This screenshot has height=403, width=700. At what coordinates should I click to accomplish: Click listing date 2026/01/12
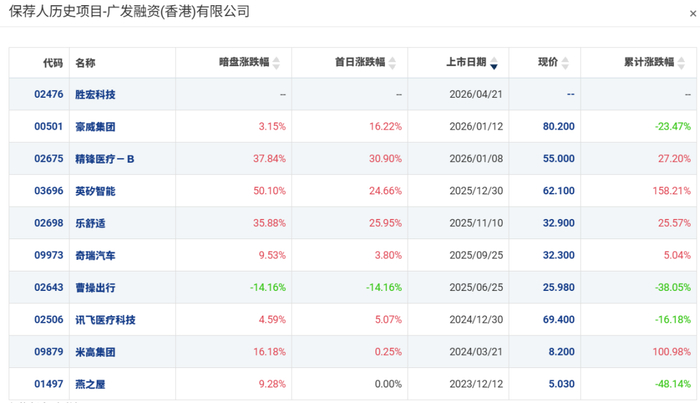pos(476,126)
